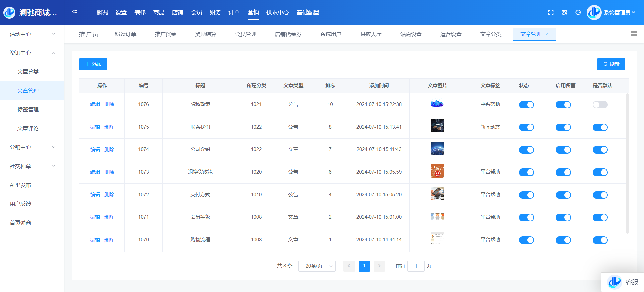
Task: Disable 启用留言 for the 公司介绍 article
Action: [x=563, y=150]
